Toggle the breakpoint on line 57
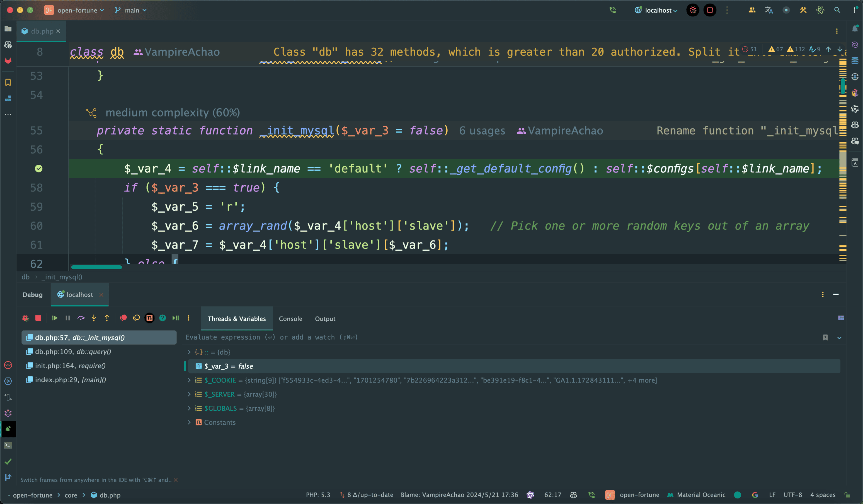The width and height of the screenshot is (863, 504). pos(39,169)
